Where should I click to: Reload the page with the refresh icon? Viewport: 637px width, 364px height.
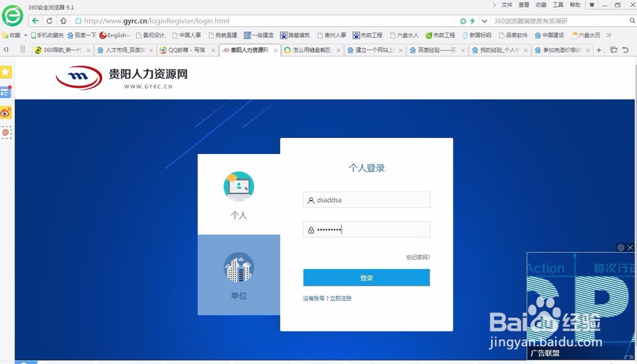click(50, 21)
